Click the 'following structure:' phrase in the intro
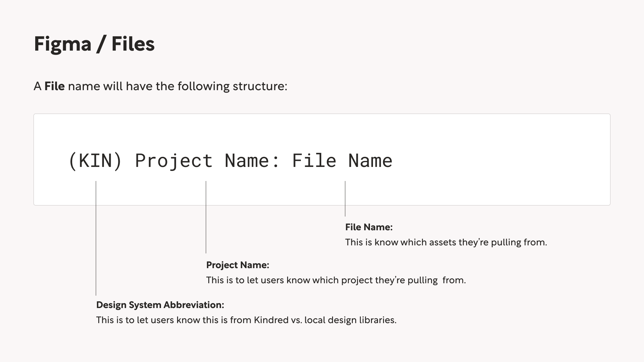The width and height of the screenshot is (644, 362). (x=232, y=86)
